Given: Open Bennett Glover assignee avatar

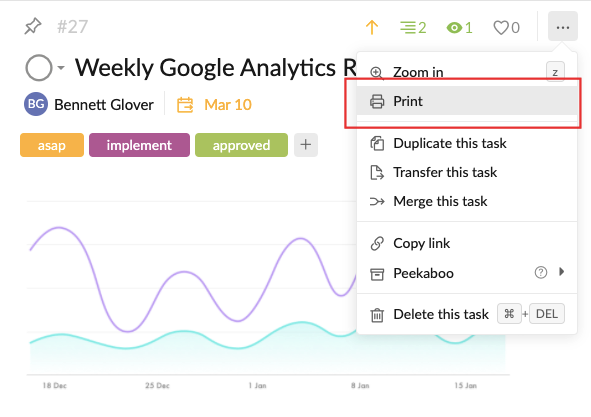Looking at the screenshot, I should point(36,104).
